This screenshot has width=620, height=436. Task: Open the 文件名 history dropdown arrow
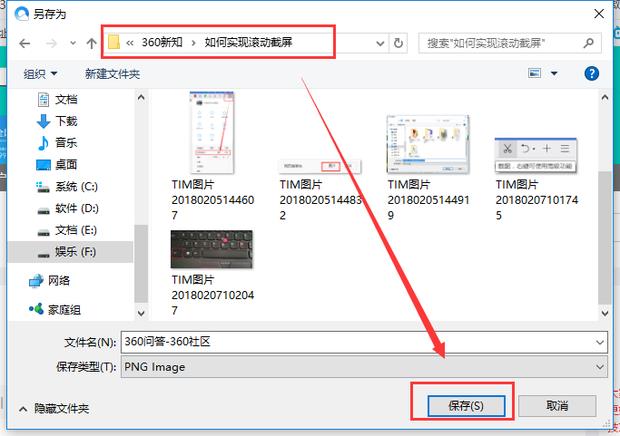600,342
